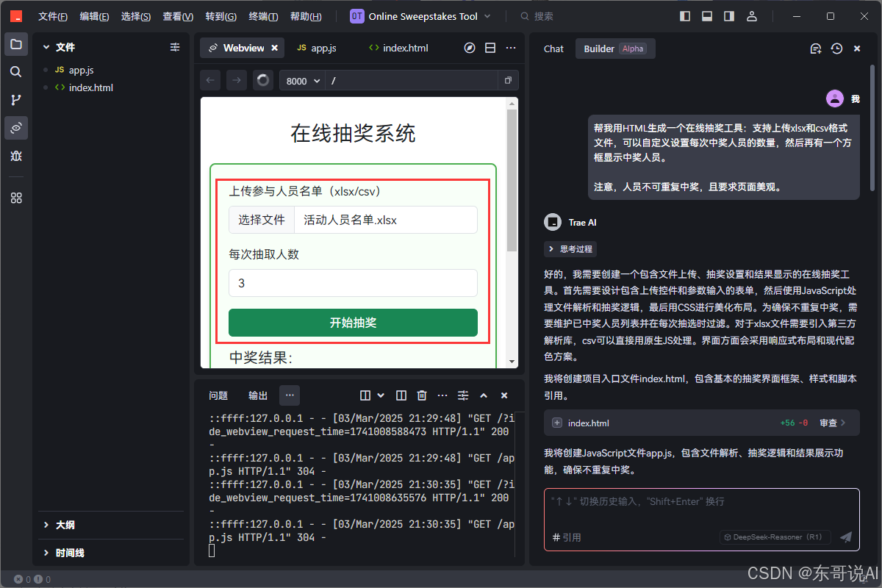Open Search in the activity bar

tap(16, 72)
